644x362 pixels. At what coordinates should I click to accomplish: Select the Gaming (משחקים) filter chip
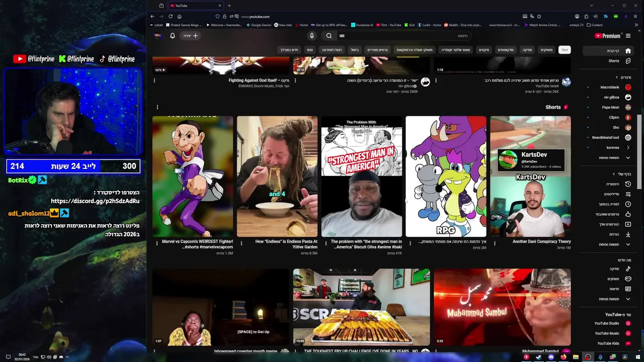coord(546,50)
